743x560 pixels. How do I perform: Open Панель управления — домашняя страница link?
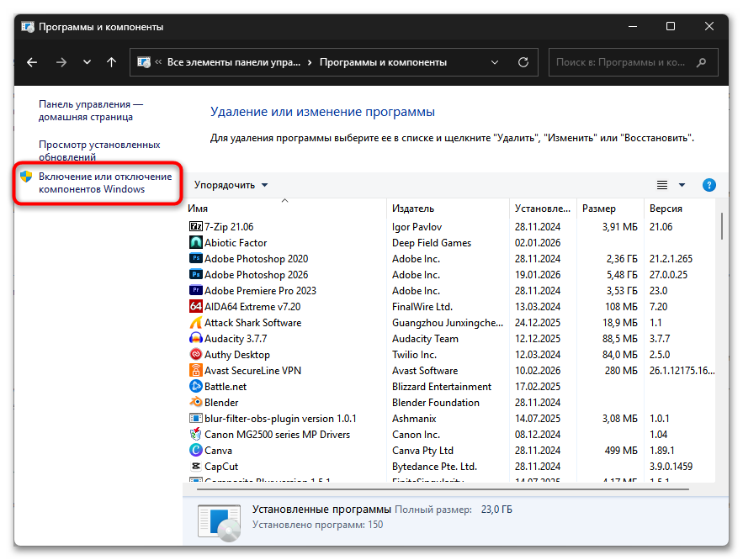click(x=91, y=110)
